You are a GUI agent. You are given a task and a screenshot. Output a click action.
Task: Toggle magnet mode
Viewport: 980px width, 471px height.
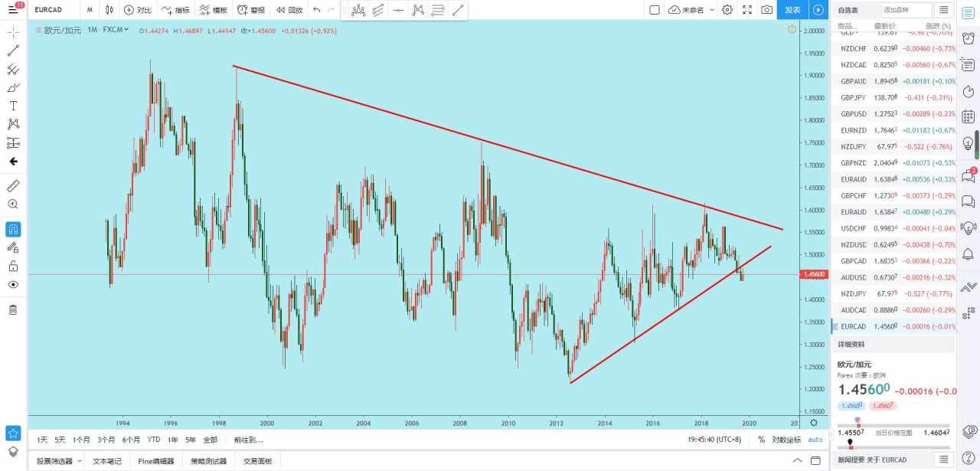(13, 229)
